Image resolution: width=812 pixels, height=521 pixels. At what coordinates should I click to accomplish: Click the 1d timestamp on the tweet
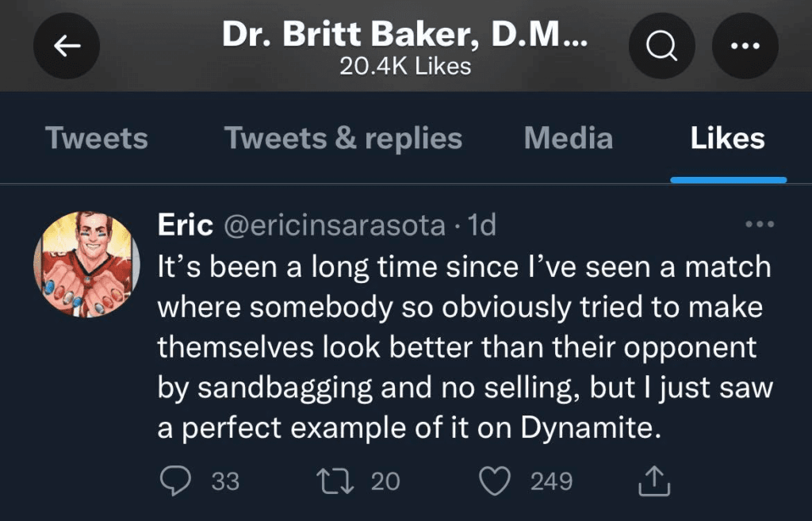coord(482,226)
